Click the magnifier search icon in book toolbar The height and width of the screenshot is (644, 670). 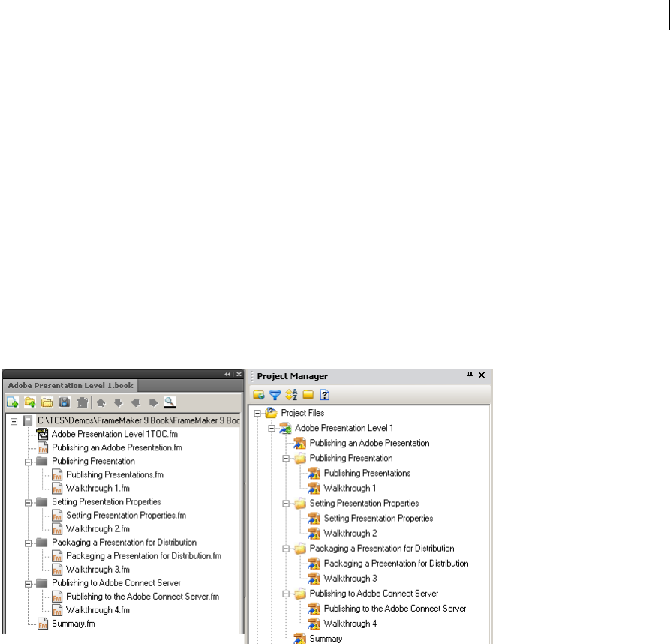(170, 402)
